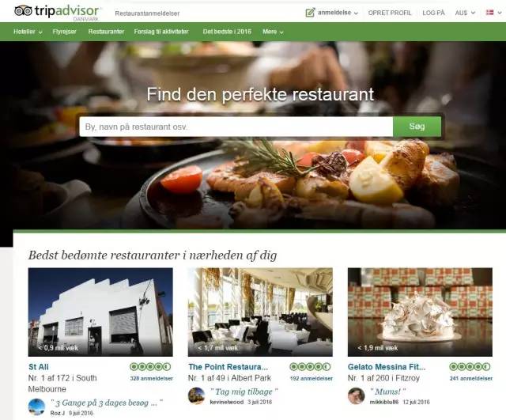
Task: Open the AU$ currency dropdown
Action: (465, 13)
